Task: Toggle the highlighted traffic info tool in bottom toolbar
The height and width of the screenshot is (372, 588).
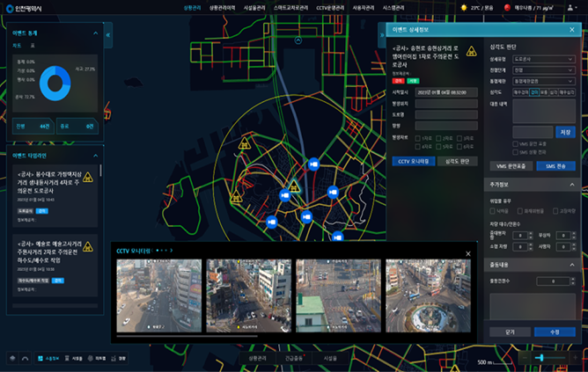Action: pyautogui.click(x=48, y=358)
